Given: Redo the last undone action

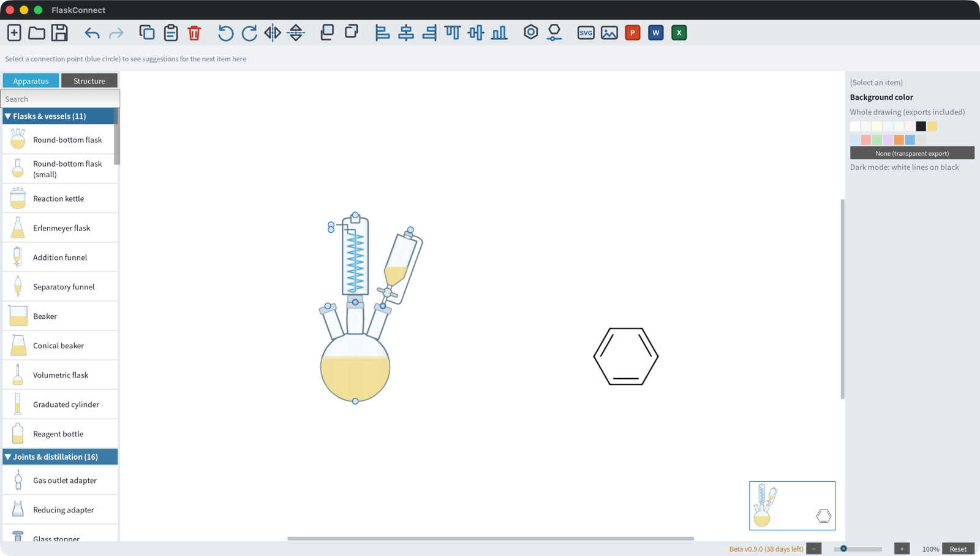Looking at the screenshot, I should pyautogui.click(x=116, y=32).
